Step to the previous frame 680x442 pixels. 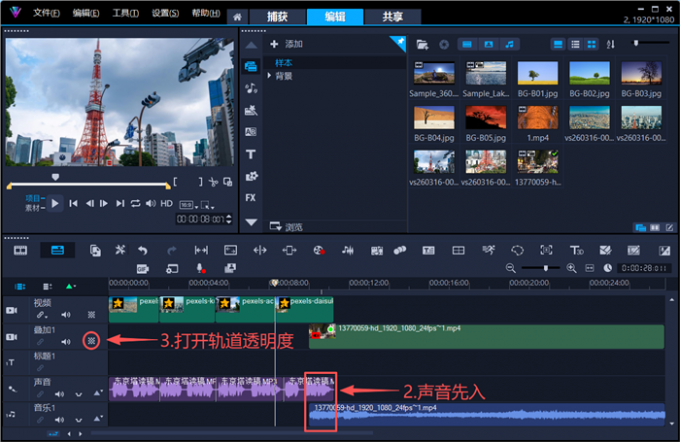pyautogui.click(x=89, y=203)
